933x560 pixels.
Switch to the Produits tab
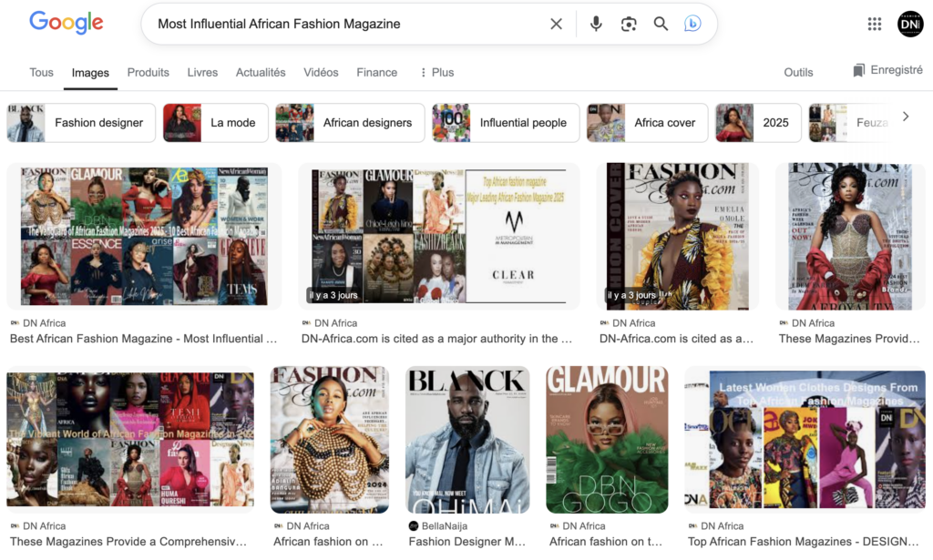click(149, 72)
